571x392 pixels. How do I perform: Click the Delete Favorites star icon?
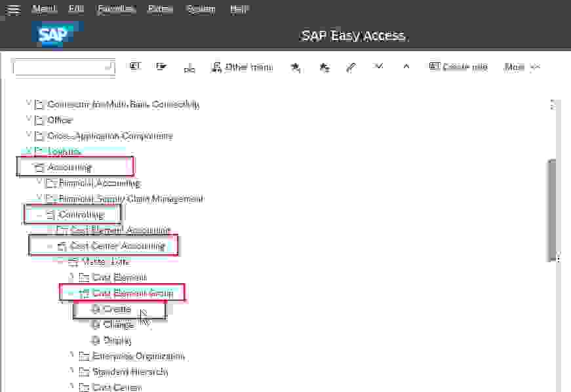[x=325, y=66]
